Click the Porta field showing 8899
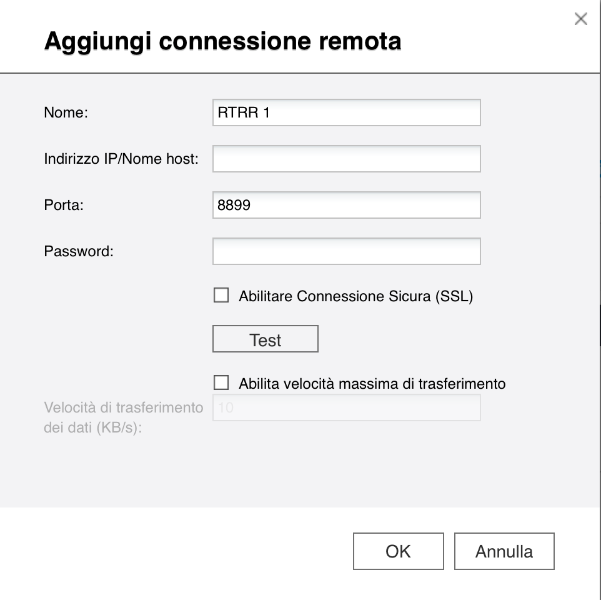 tap(346, 205)
